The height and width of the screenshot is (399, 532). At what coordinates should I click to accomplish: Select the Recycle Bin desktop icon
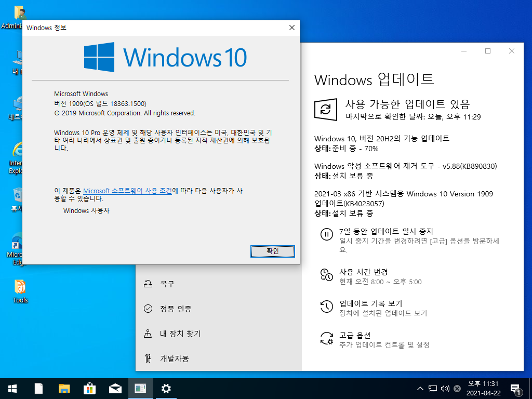pos(17,199)
